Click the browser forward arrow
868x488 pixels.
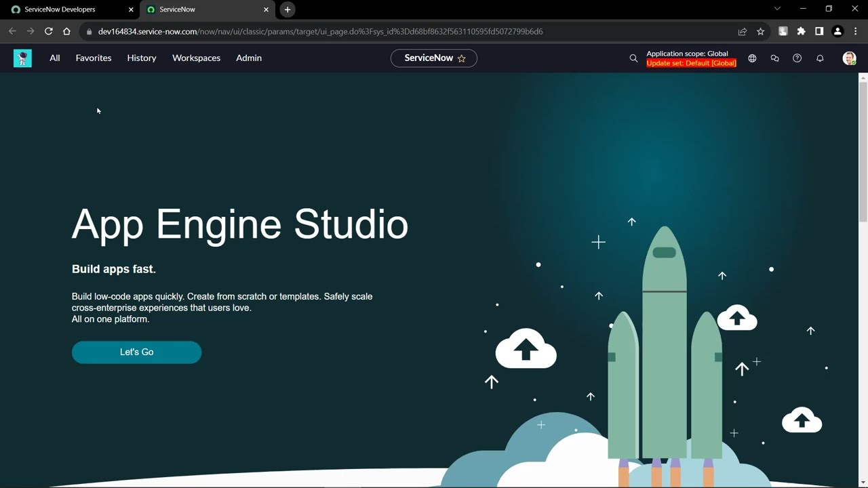pyautogui.click(x=31, y=31)
